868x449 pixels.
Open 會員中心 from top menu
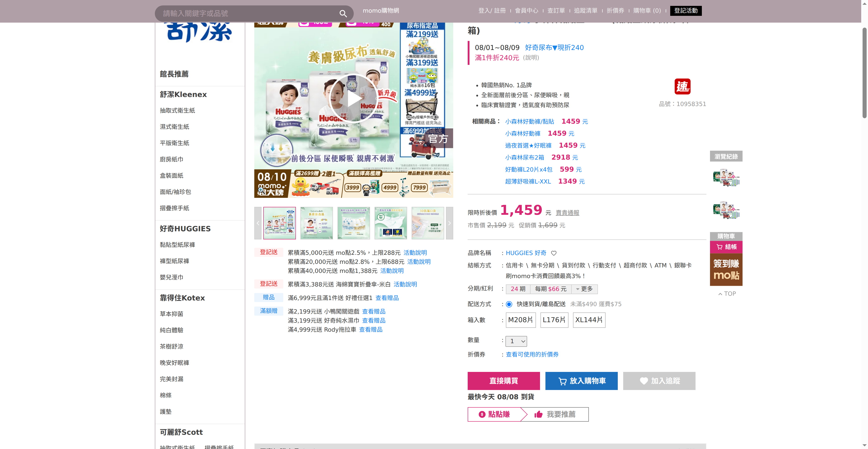click(x=527, y=11)
